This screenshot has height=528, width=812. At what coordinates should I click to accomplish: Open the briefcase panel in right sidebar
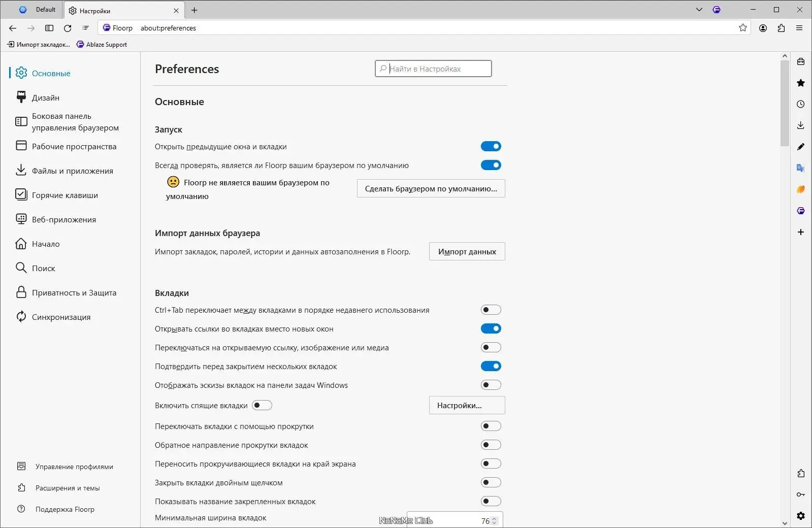801,61
